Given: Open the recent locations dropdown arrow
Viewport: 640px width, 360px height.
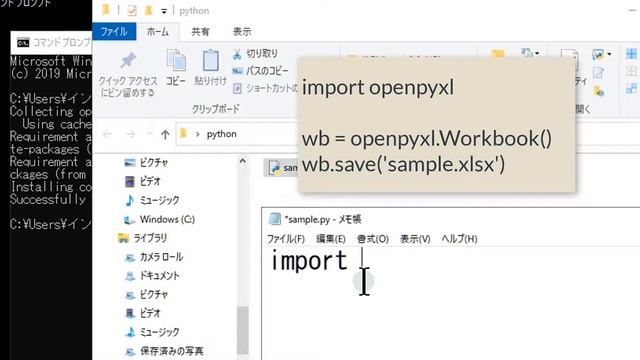Looking at the screenshot, I should pos(149,134).
